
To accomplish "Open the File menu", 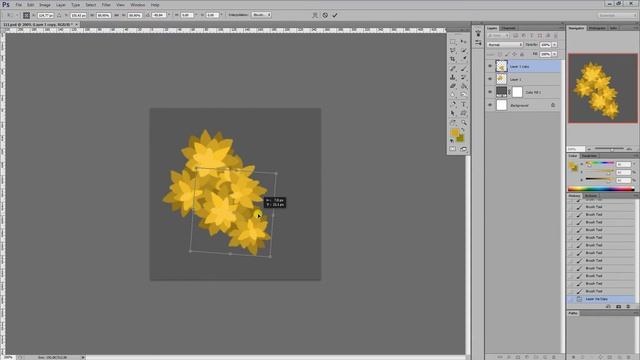I will 19,5.
